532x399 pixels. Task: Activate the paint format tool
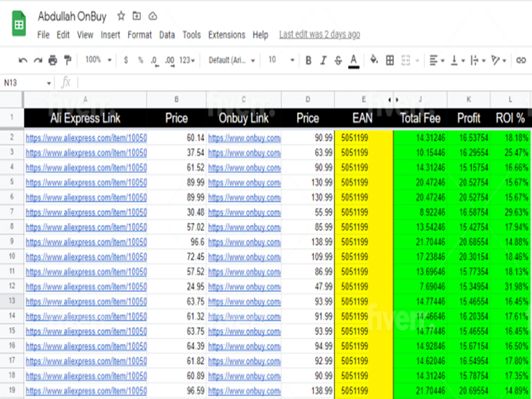click(x=68, y=61)
